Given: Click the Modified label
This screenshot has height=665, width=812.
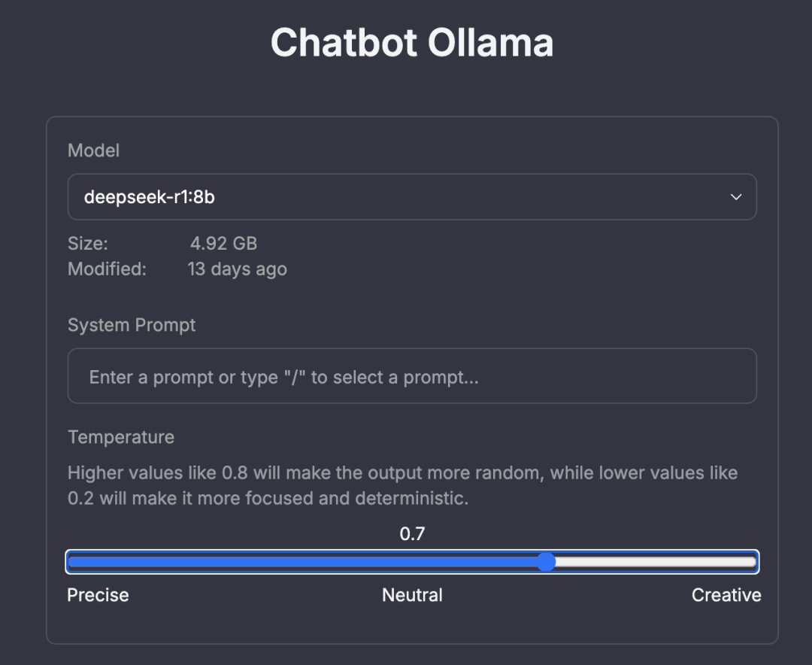Looking at the screenshot, I should pos(107,269).
